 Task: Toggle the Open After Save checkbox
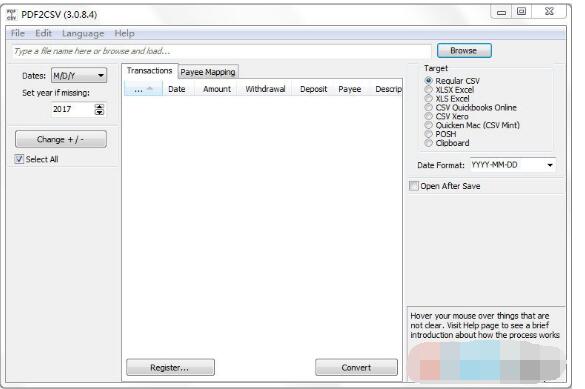414,186
